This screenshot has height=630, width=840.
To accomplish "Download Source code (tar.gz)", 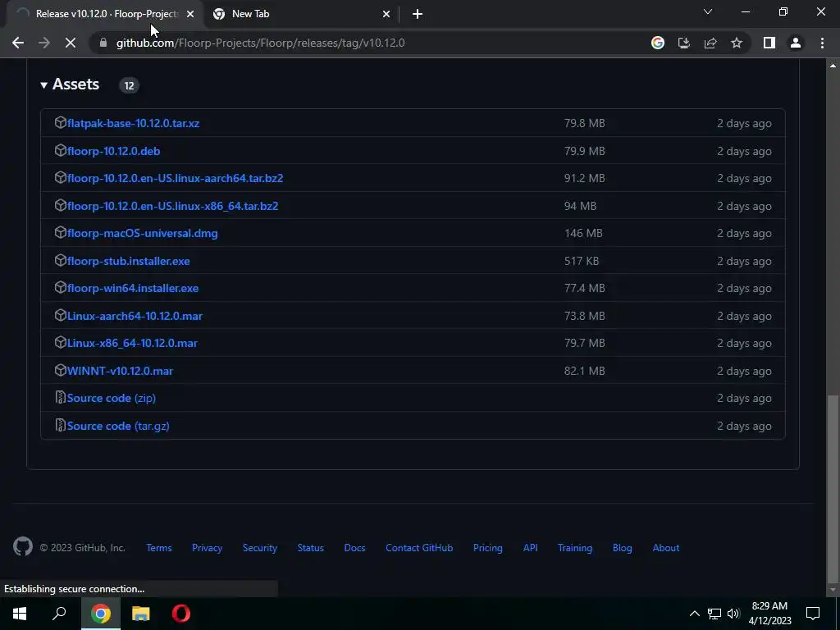I will coord(118,426).
